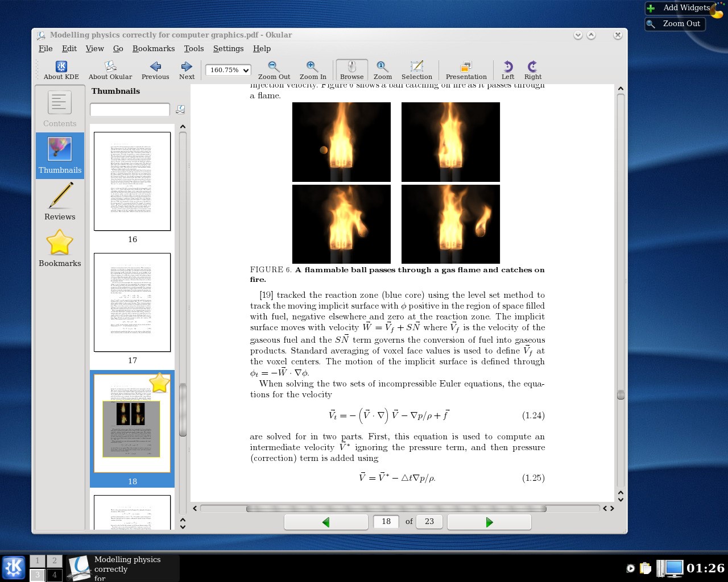
Task: Open the 160.75% zoom level dropdown
Action: point(228,70)
